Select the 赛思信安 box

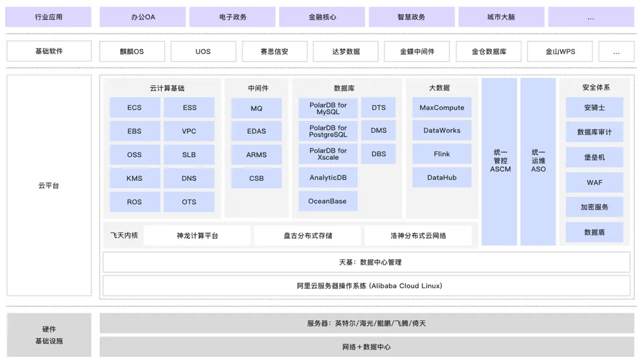pyautogui.click(x=274, y=51)
